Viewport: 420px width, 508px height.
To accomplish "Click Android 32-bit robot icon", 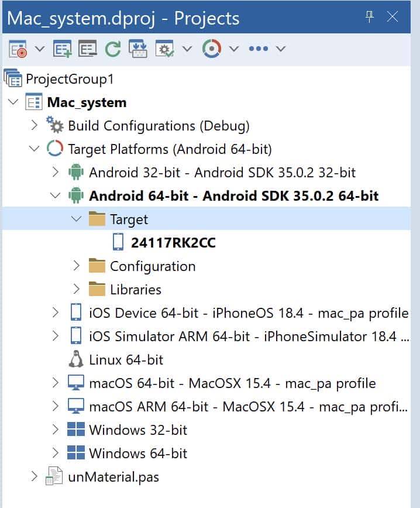I will tap(76, 172).
